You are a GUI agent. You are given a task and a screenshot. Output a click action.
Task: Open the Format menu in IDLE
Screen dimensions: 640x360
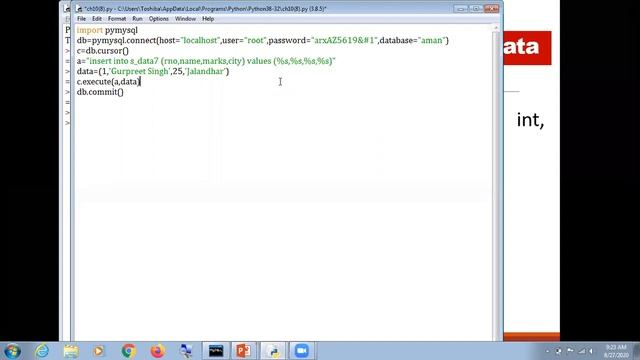[x=117, y=19]
